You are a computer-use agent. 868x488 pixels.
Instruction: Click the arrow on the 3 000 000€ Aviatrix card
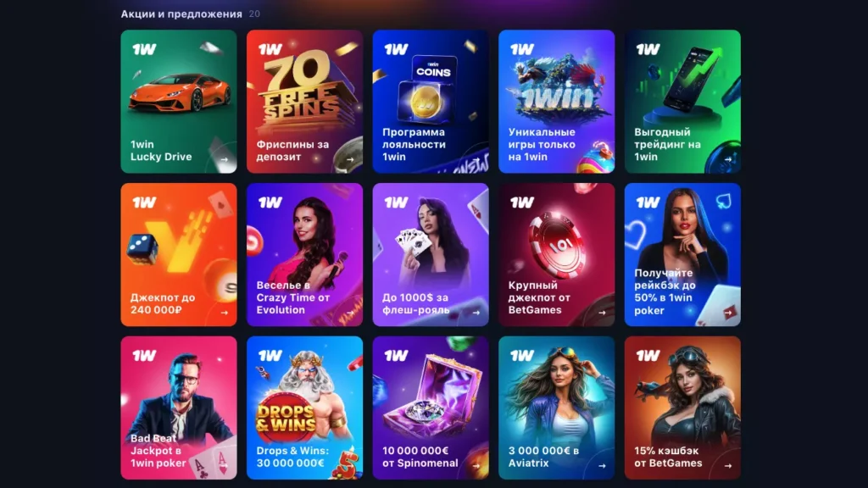602,466
